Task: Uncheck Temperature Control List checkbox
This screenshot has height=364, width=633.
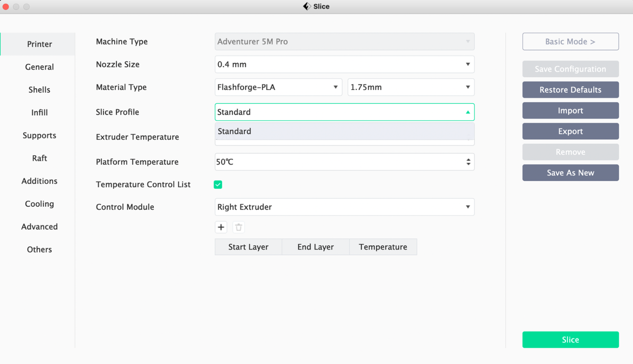Action: pos(218,184)
